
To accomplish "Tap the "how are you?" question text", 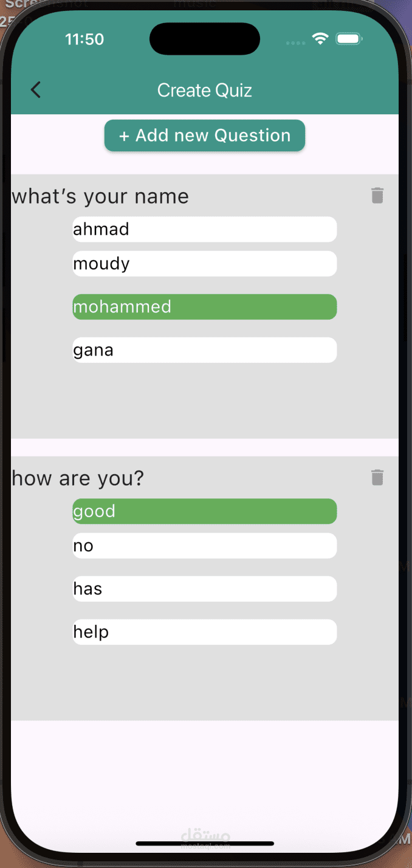I will (78, 478).
